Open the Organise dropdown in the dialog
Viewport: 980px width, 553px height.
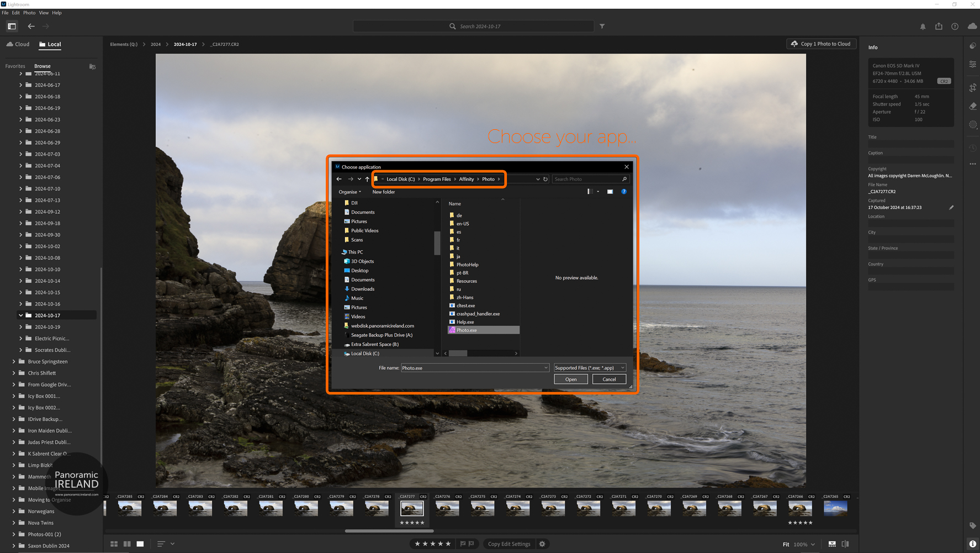click(350, 192)
